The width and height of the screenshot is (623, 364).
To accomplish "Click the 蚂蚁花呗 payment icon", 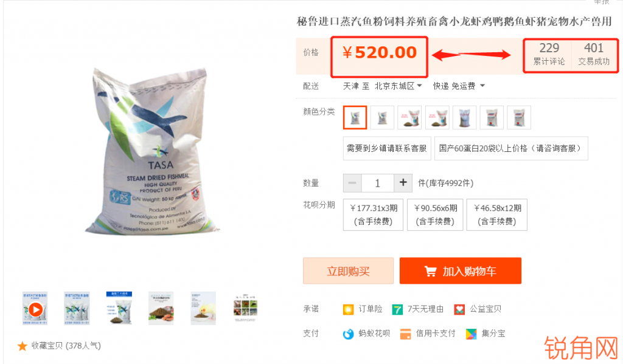I will click(x=348, y=334).
